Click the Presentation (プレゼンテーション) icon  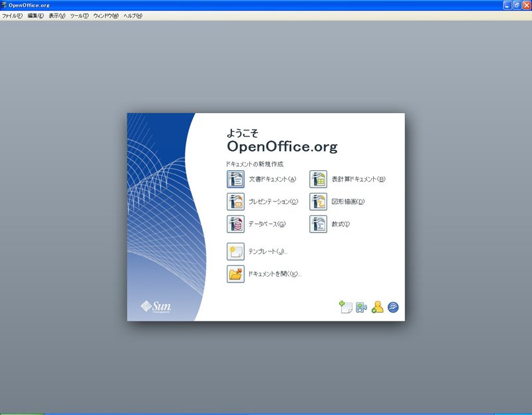click(x=235, y=202)
